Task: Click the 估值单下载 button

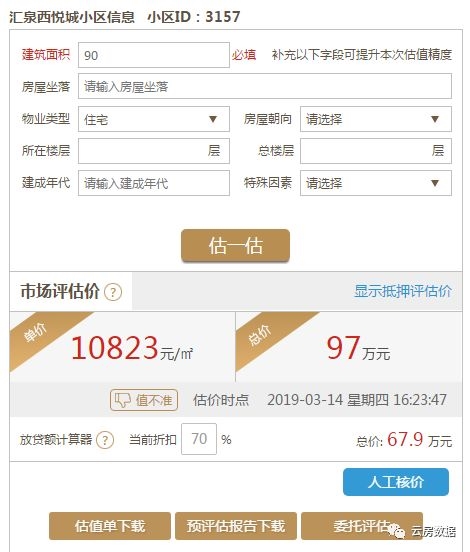Action: click(110, 526)
